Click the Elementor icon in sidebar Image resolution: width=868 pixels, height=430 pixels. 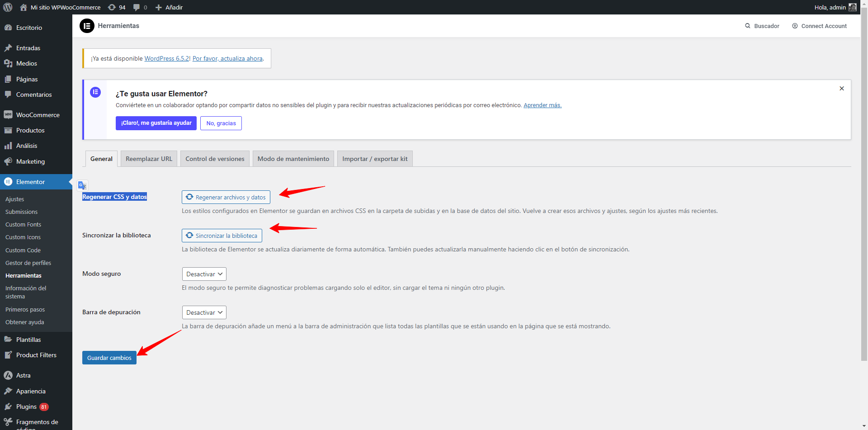8,182
